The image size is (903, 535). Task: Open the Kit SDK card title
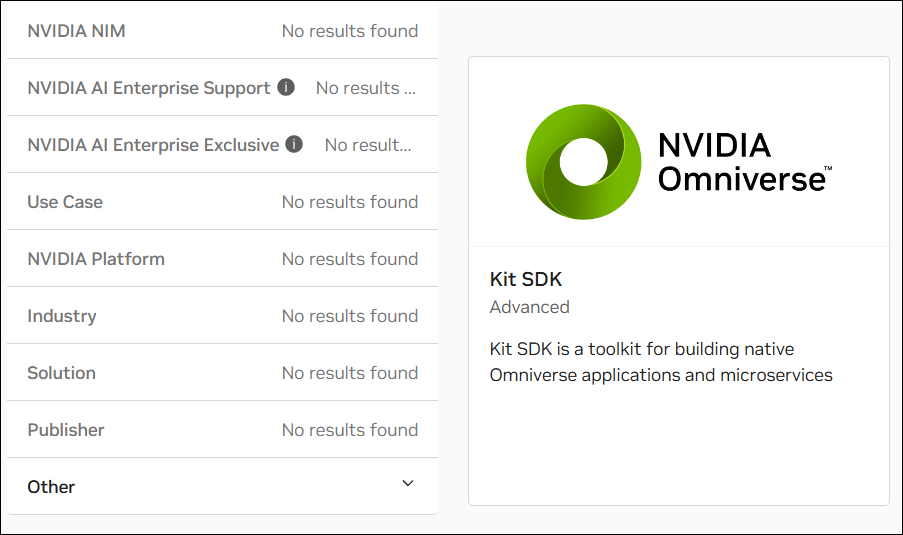click(x=525, y=279)
